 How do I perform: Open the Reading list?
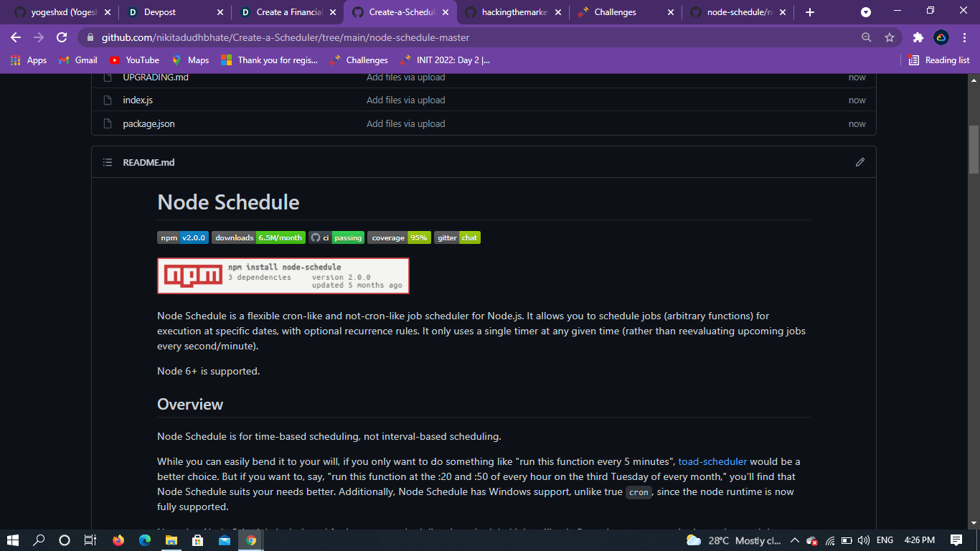click(938, 60)
